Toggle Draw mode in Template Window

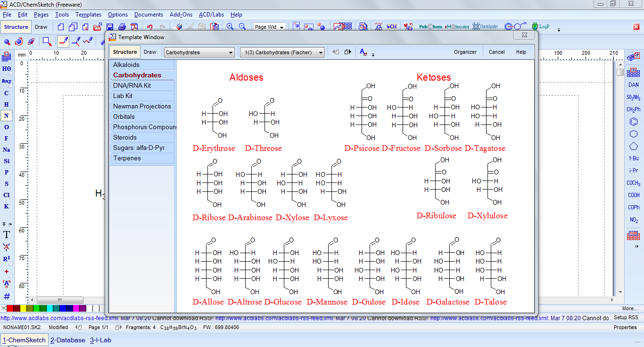tap(150, 52)
